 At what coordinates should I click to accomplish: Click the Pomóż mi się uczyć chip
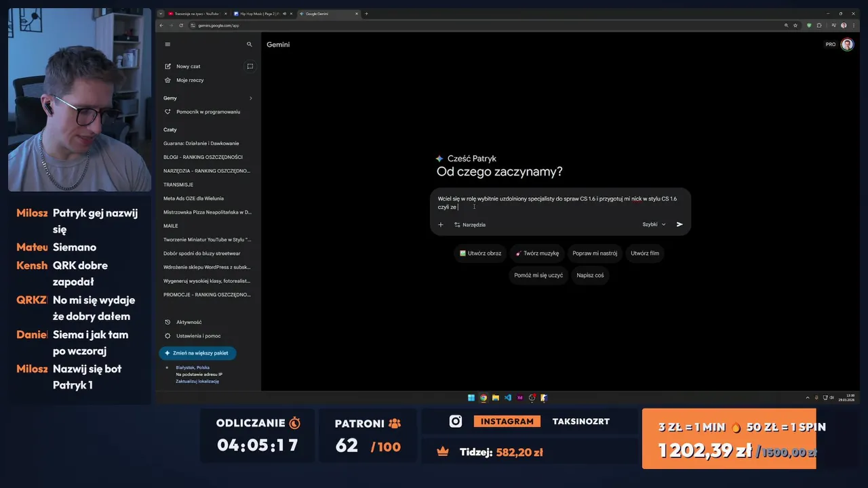click(x=538, y=275)
